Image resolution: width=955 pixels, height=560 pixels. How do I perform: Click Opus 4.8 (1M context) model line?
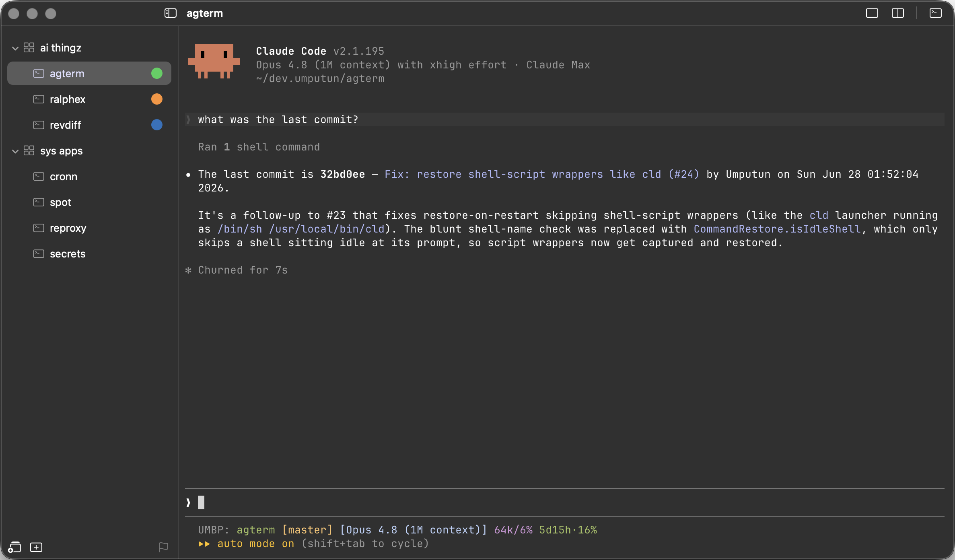(423, 65)
